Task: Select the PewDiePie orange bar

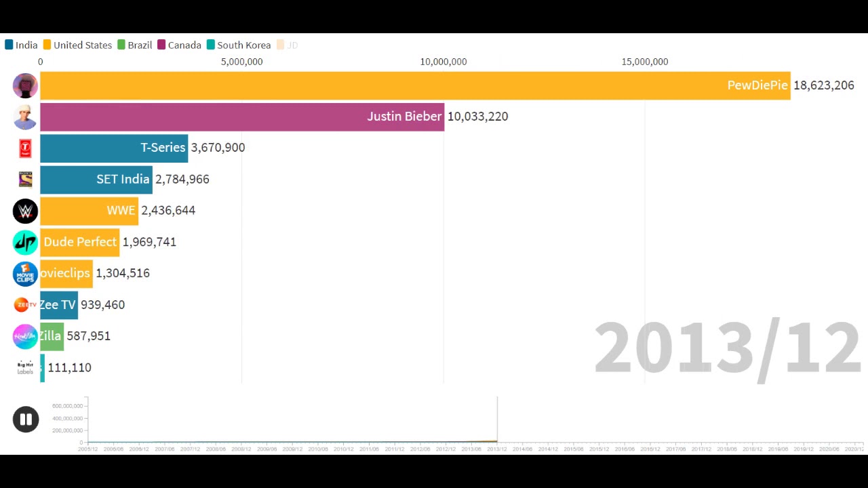Action: pyautogui.click(x=415, y=85)
